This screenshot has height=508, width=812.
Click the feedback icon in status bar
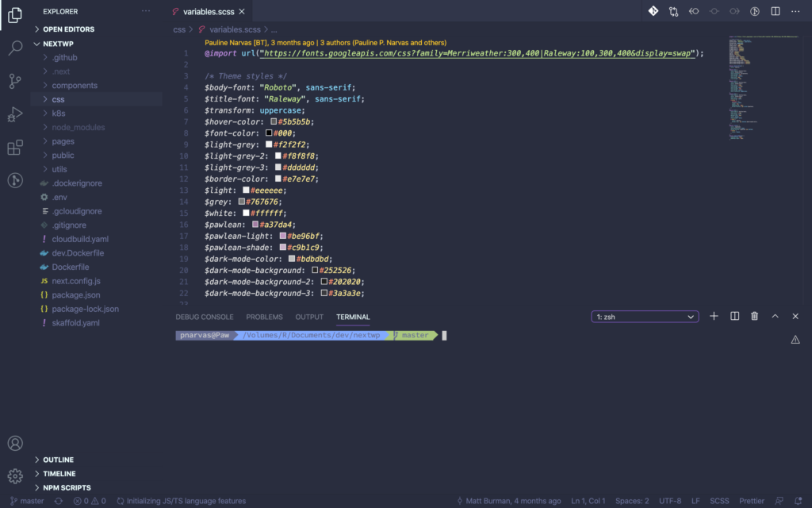(x=779, y=501)
